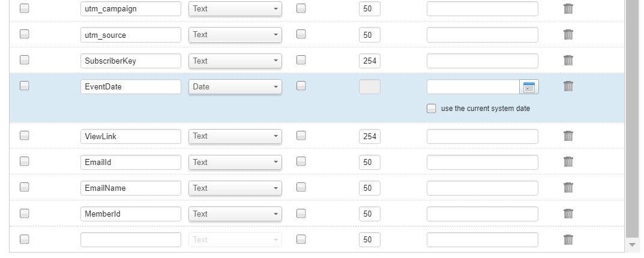Tick the left checkbox for utm_campaign row
The height and width of the screenshot is (258, 644).
click(25, 8)
